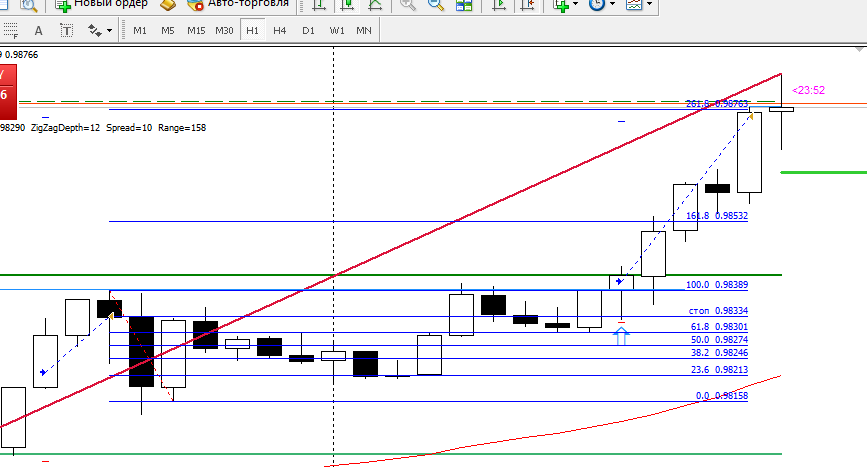Expand the indicators list dropdown arrow

pos(576,4)
